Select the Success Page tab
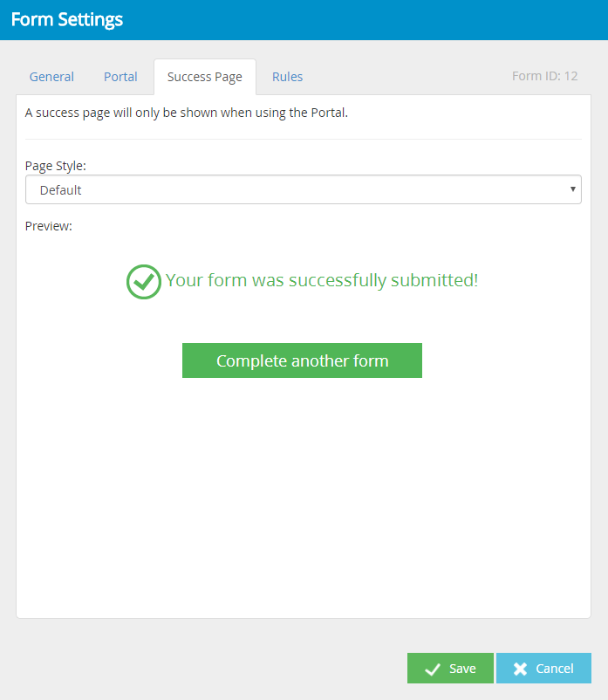 coord(205,77)
